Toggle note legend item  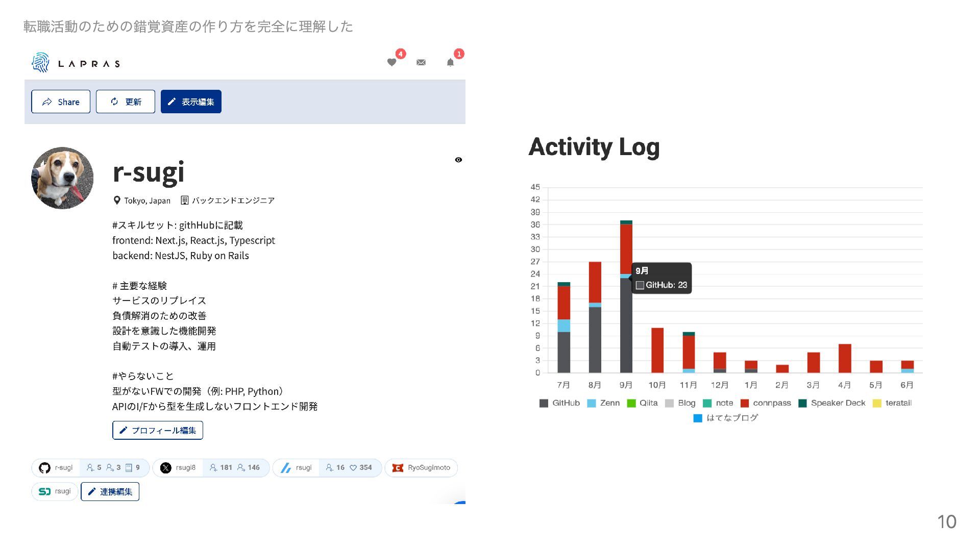718,403
